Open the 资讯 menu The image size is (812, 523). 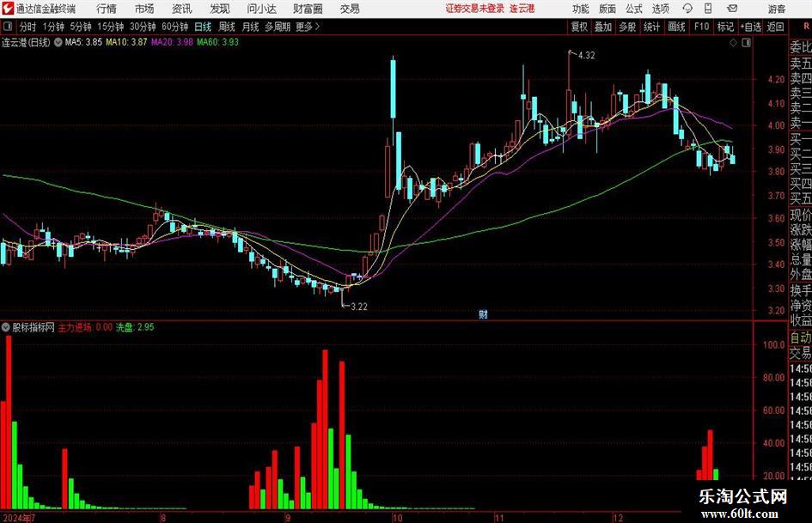[x=182, y=9]
